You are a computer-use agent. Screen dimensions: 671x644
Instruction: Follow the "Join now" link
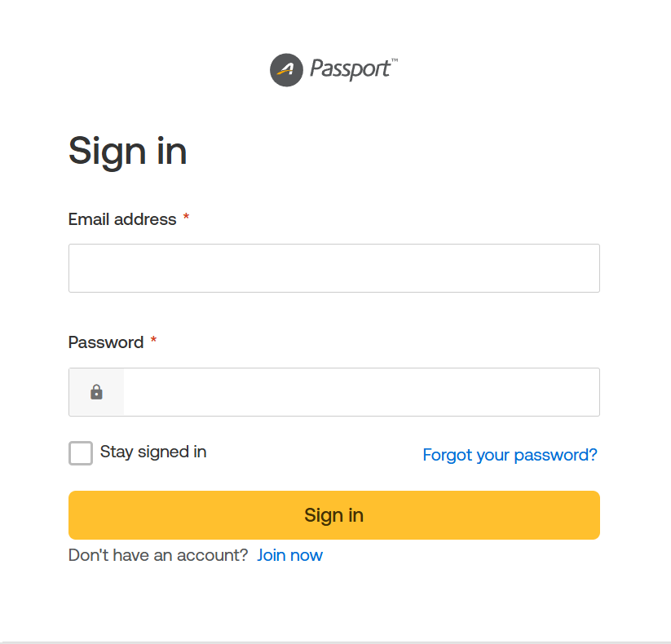(289, 555)
